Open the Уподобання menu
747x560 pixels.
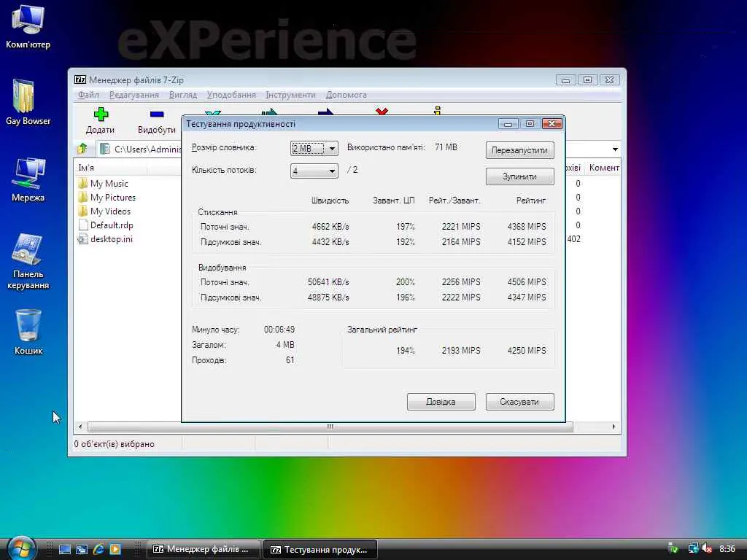click(231, 95)
